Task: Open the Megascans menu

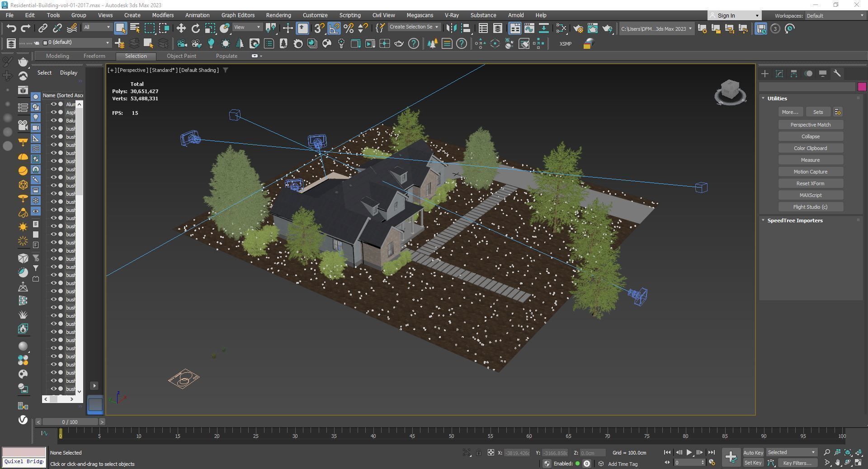Action: (x=420, y=15)
